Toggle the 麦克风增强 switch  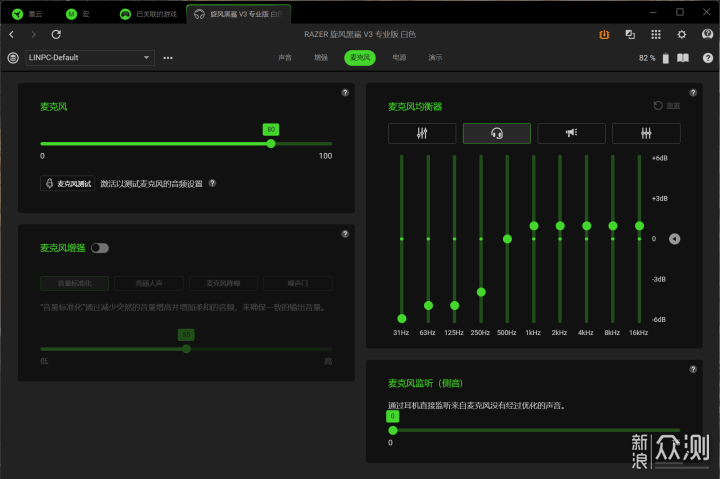pos(100,248)
